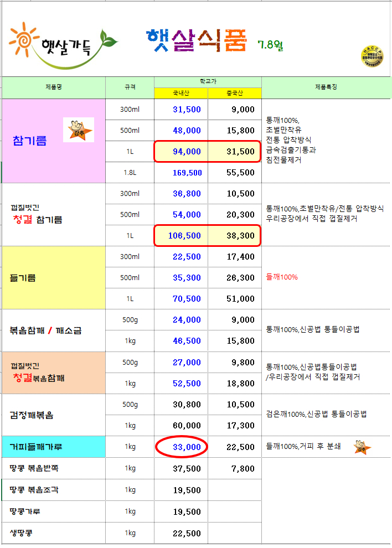Select the 24,000 price cell
This screenshot has height=548, width=392.
181,320
